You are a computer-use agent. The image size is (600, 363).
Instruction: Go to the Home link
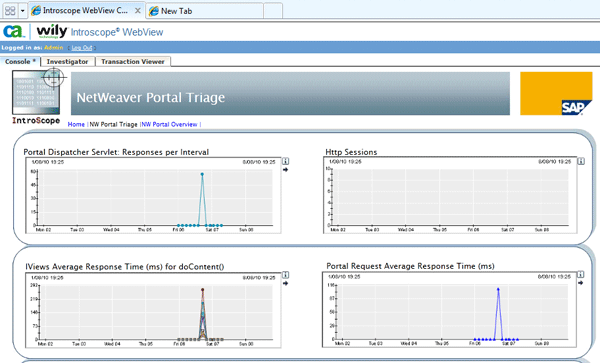(x=76, y=124)
